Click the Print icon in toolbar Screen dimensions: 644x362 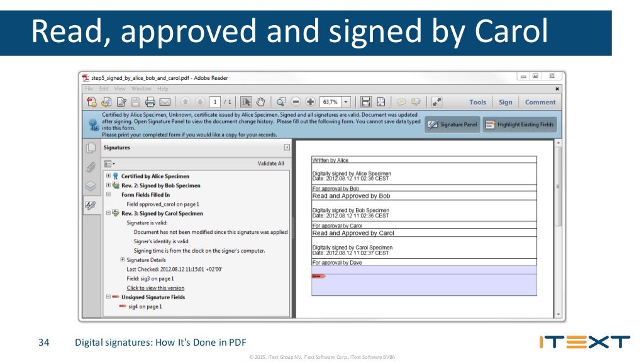pos(150,102)
